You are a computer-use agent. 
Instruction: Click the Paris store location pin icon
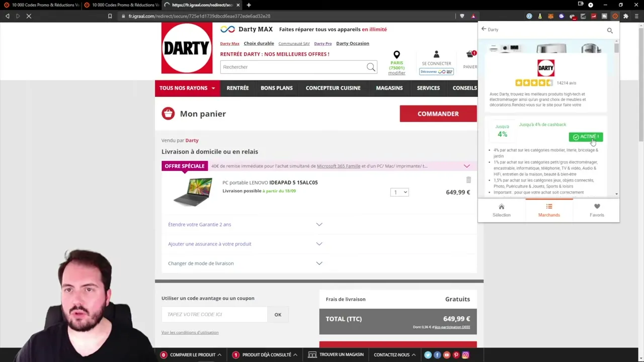[x=396, y=54]
